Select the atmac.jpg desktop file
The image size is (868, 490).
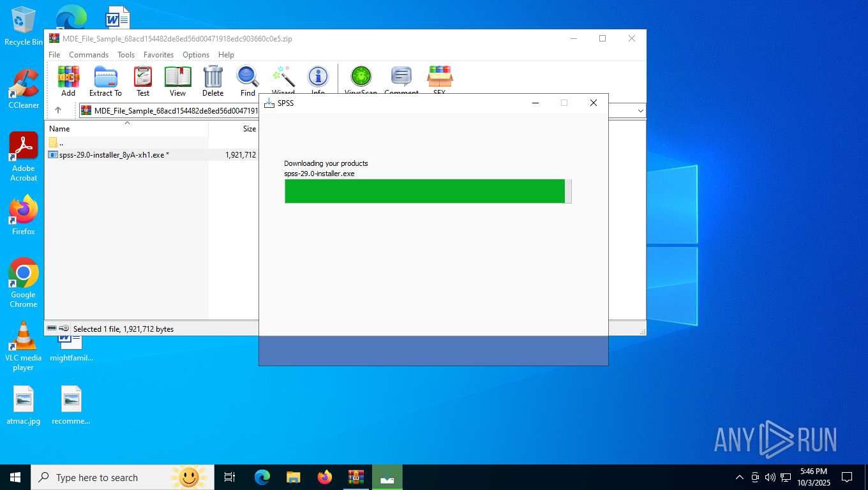click(x=24, y=405)
